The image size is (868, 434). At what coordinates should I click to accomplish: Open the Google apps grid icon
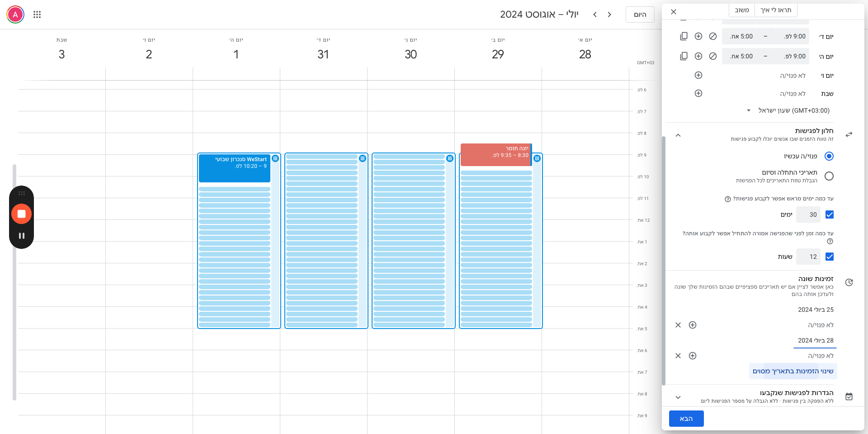coord(37,14)
